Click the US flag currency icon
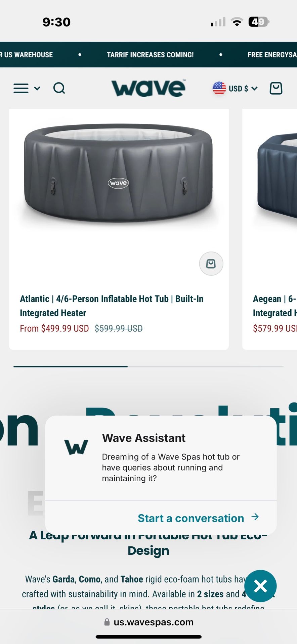Screen dimensions: 297x644 (x=219, y=88)
